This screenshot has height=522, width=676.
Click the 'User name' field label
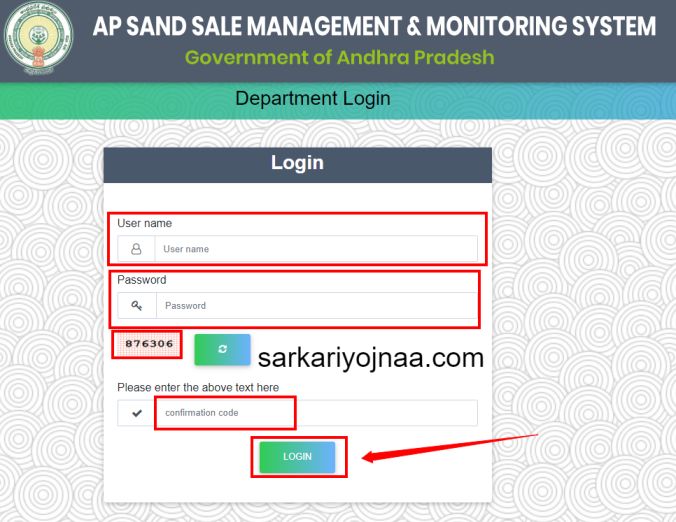(x=144, y=223)
